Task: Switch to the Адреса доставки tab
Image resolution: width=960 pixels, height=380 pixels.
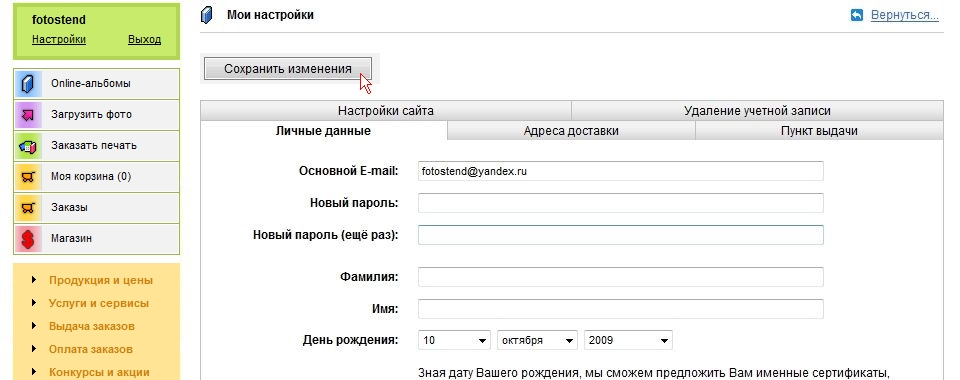Action: click(571, 131)
